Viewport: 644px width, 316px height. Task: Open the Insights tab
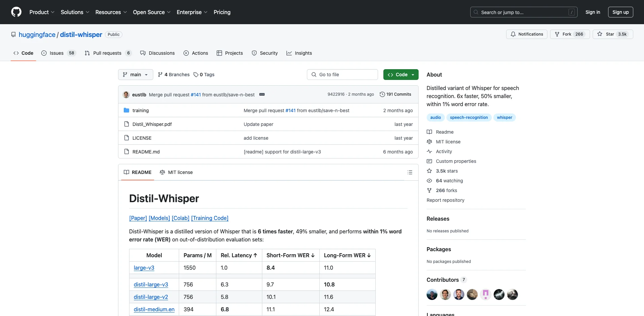(299, 53)
